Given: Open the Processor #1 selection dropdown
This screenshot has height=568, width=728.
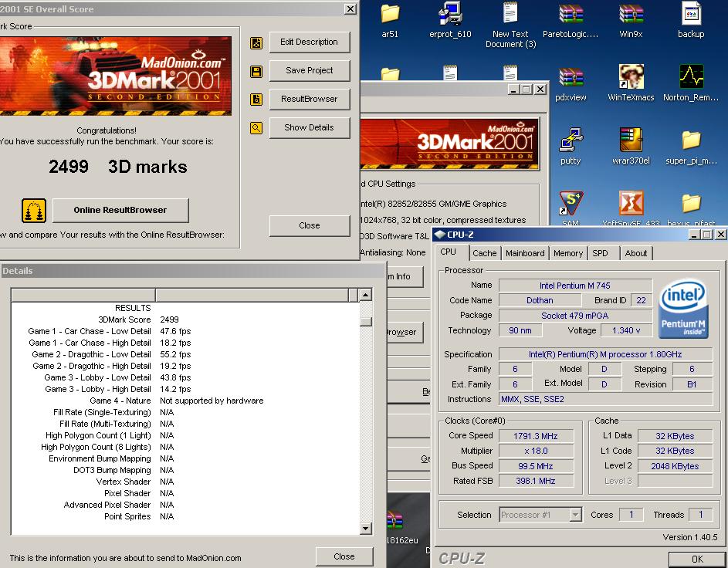Looking at the screenshot, I should point(575,515).
